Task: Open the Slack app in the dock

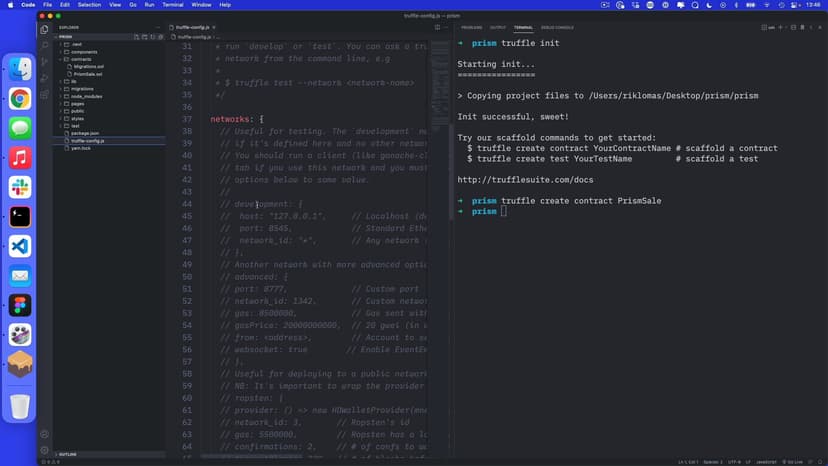Action: 20,187
